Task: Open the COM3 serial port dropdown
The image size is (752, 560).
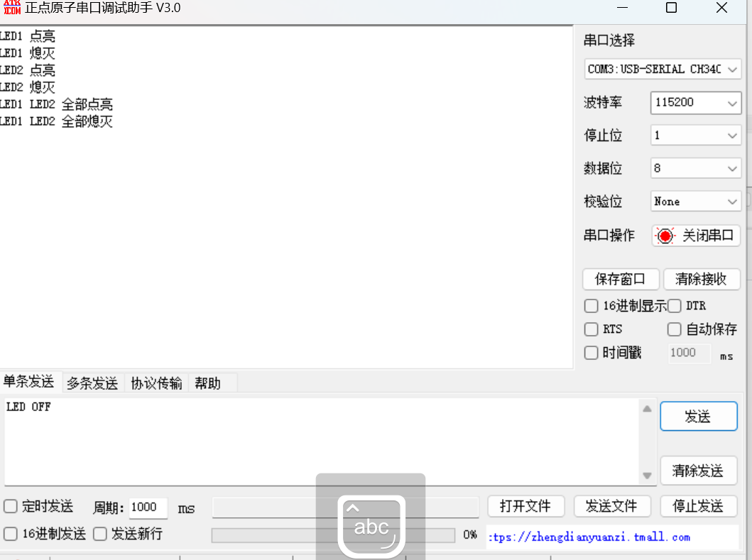Action: [663, 69]
